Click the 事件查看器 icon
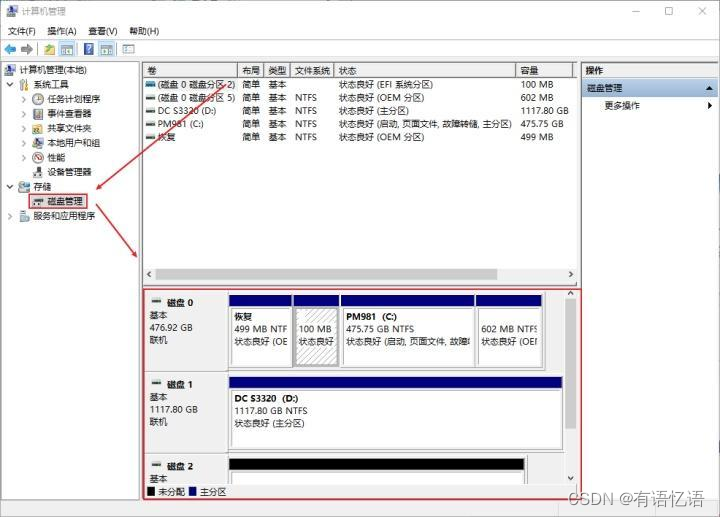 38,114
